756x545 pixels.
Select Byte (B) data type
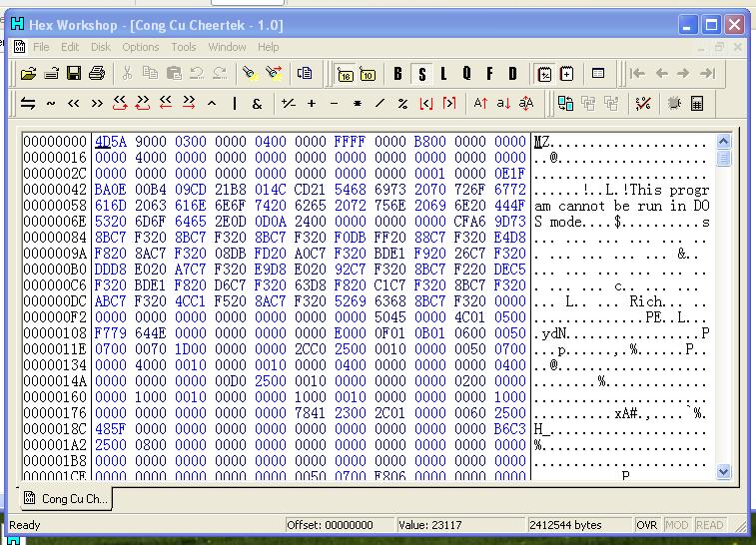[397, 74]
